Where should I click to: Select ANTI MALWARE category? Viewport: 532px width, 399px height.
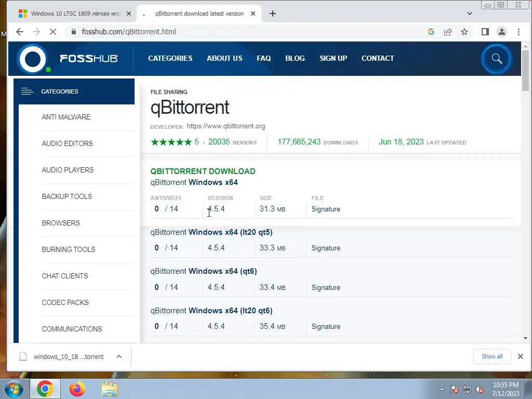(66, 117)
